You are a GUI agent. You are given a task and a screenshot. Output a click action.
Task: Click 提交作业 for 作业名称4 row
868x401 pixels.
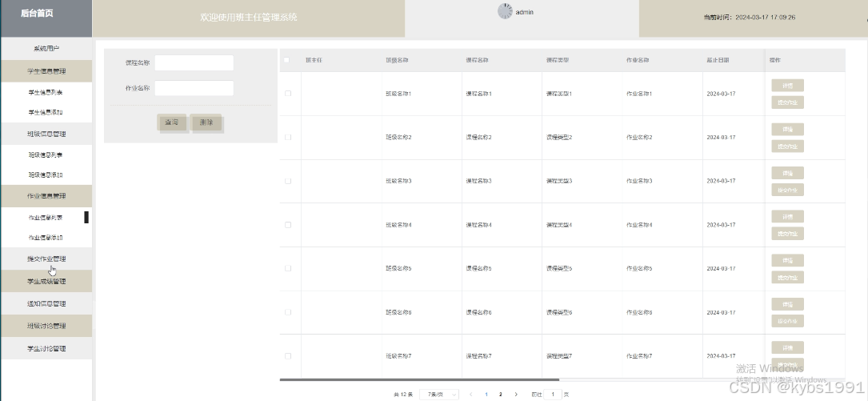787,234
